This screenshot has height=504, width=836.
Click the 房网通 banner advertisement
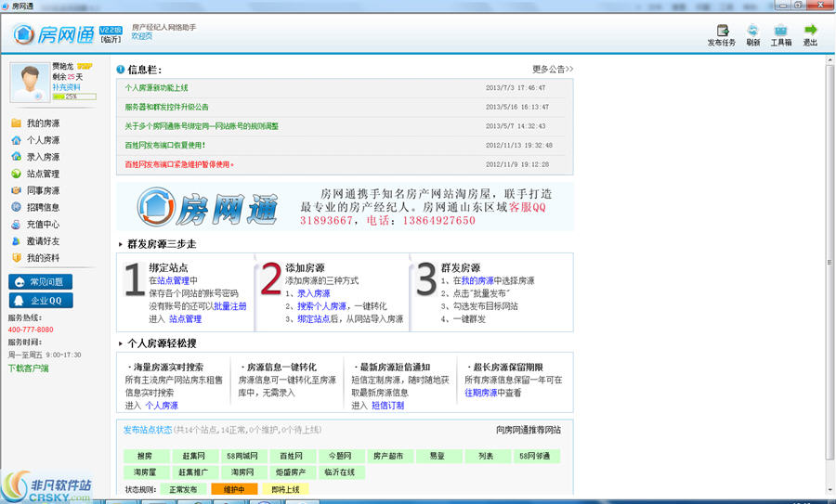coord(345,207)
